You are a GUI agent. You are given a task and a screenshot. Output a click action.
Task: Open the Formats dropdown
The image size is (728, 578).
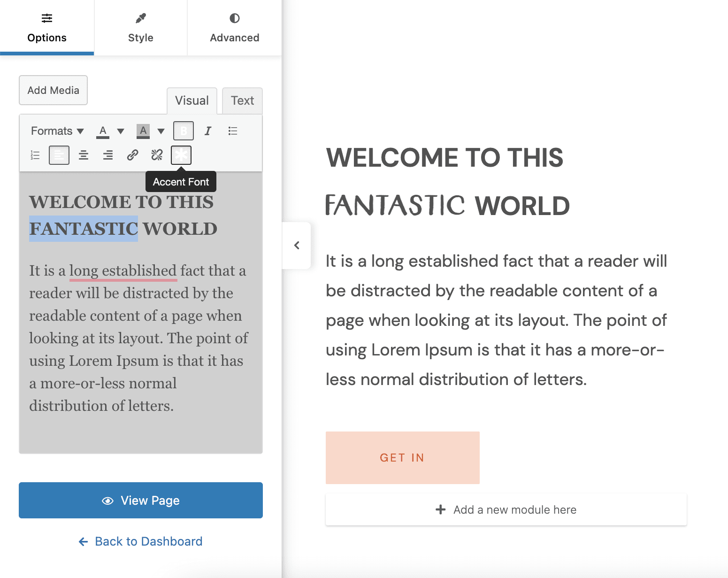coord(57,131)
